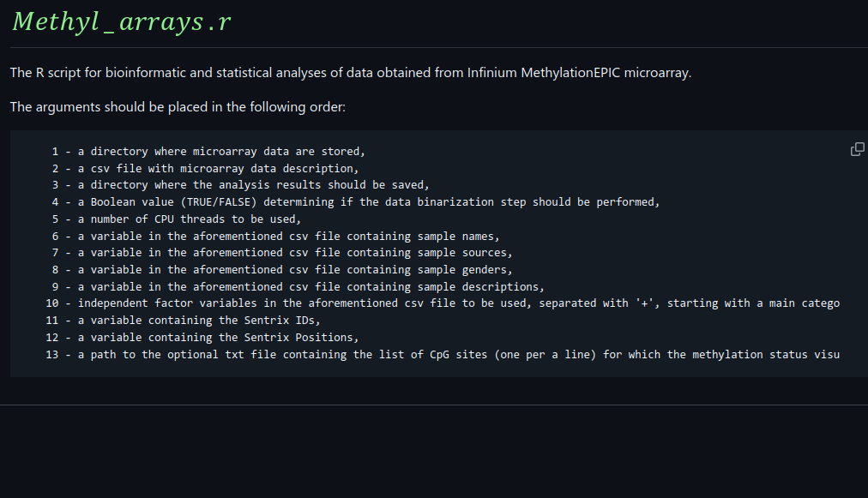
Task: Click line 5 about CPU threads
Action: coord(177,219)
